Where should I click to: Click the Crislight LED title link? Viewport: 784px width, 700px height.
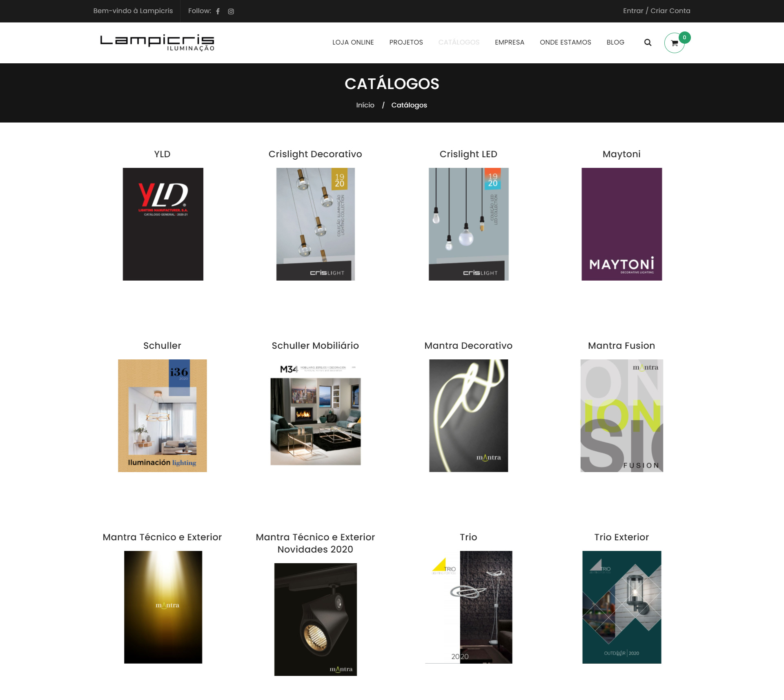468,154
